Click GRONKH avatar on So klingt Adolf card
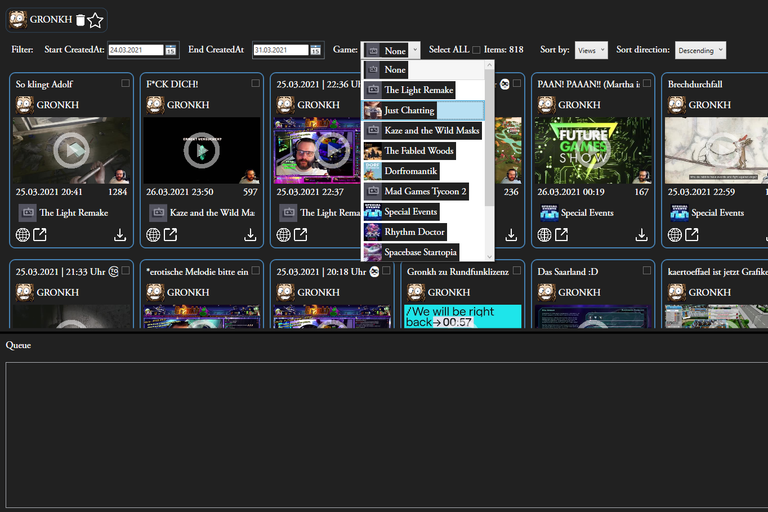Image resolution: width=768 pixels, height=512 pixels. pos(24,105)
